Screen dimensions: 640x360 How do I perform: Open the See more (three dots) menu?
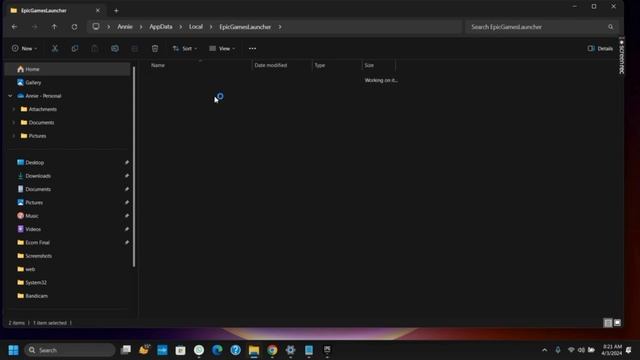pyautogui.click(x=252, y=49)
